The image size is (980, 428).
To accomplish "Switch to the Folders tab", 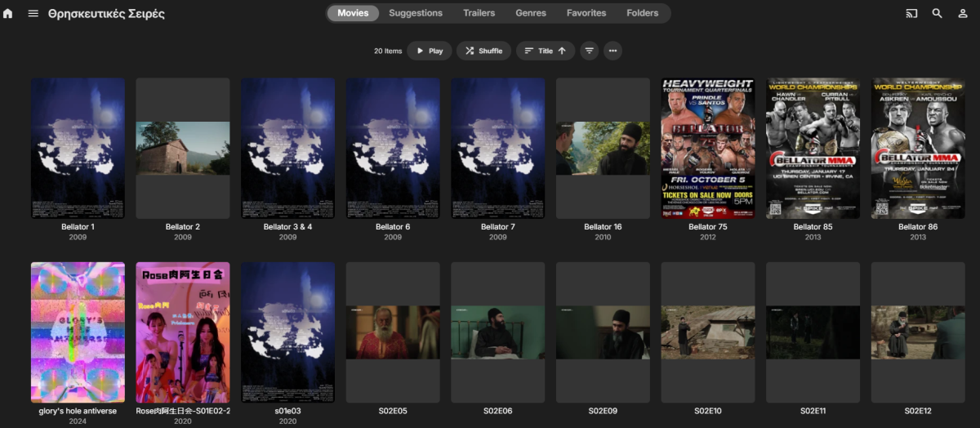I will 643,13.
